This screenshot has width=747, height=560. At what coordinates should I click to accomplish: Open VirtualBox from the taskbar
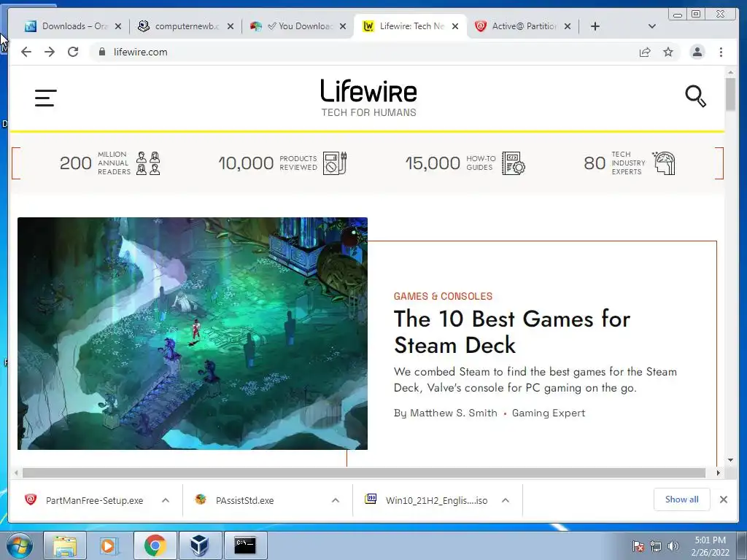200,545
